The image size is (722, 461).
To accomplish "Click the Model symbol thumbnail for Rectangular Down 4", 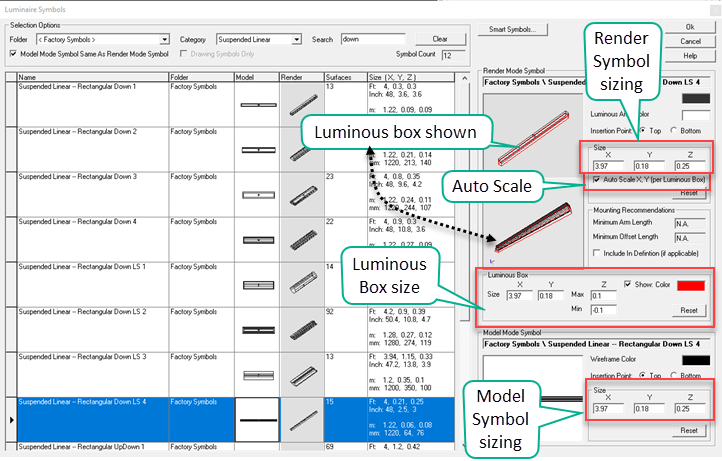I will click(258, 240).
